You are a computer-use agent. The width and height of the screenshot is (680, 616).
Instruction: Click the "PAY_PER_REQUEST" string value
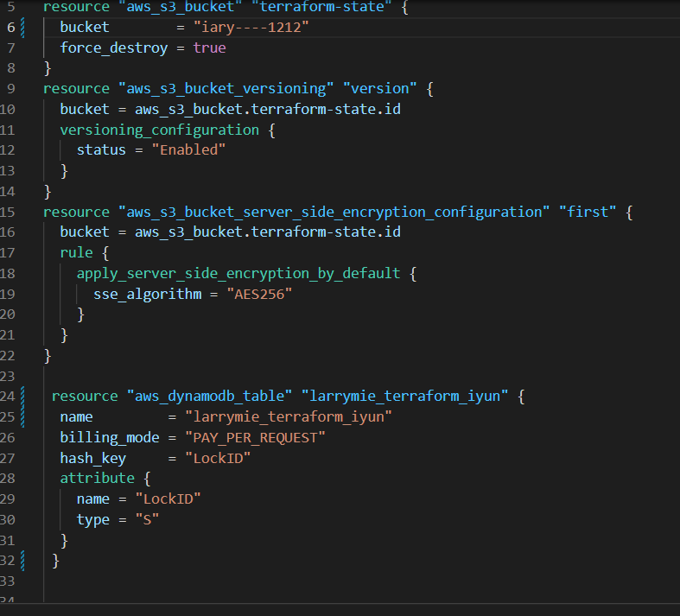point(255,437)
